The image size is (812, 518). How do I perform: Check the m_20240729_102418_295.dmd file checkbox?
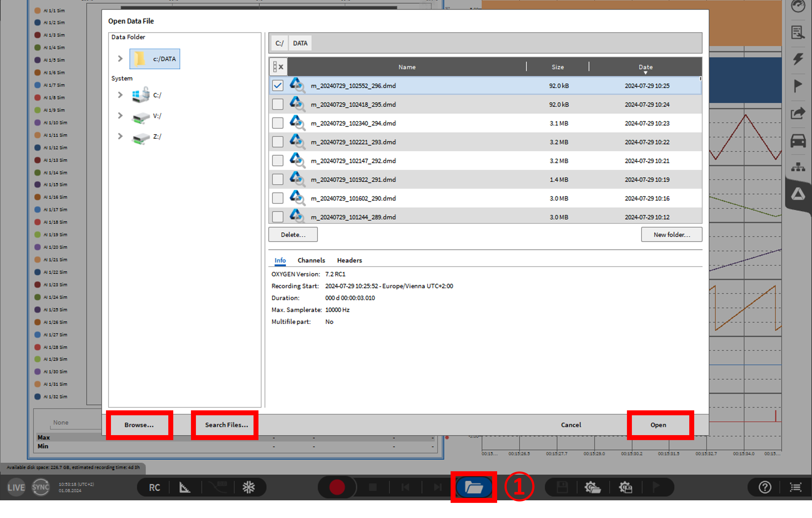coord(278,105)
